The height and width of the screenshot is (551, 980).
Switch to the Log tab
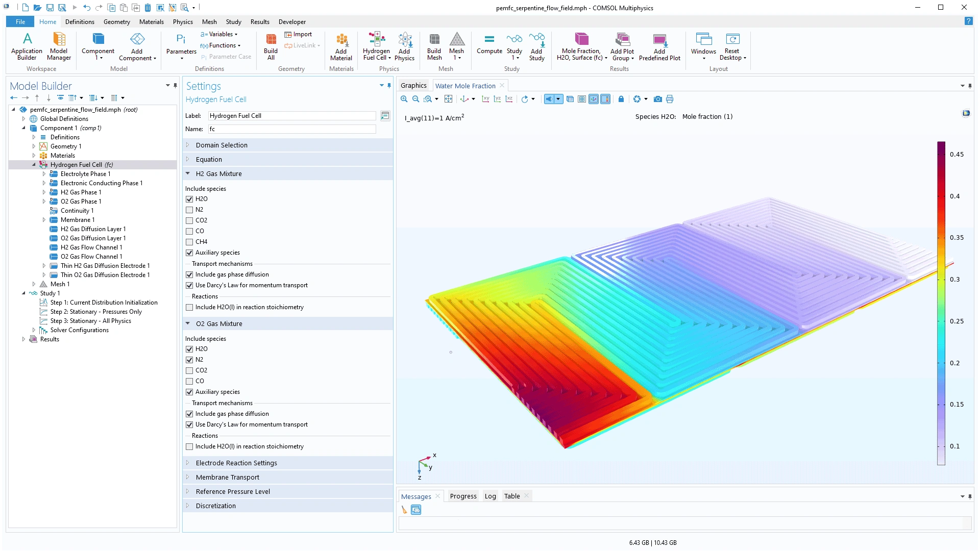[490, 496]
